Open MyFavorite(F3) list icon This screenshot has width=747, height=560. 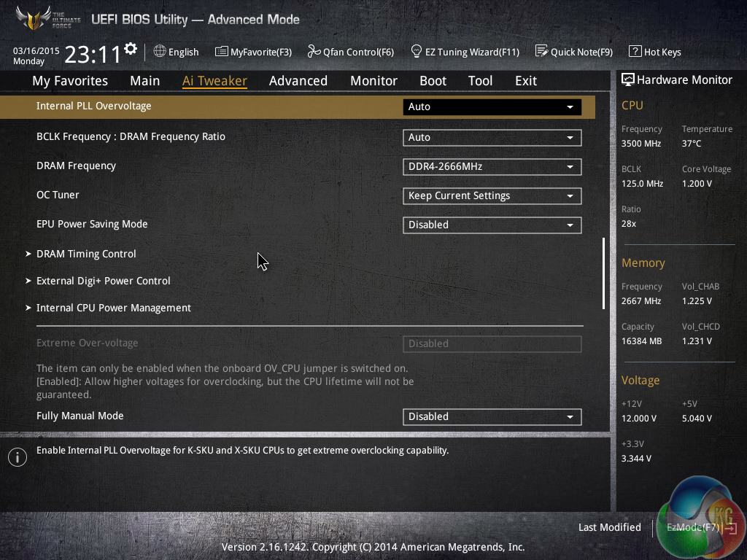coord(222,52)
